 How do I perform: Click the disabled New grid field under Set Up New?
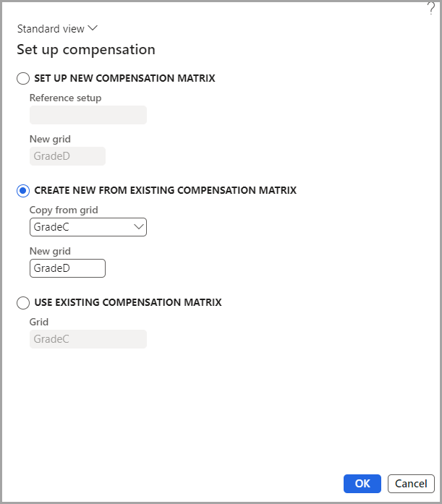[67, 156]
